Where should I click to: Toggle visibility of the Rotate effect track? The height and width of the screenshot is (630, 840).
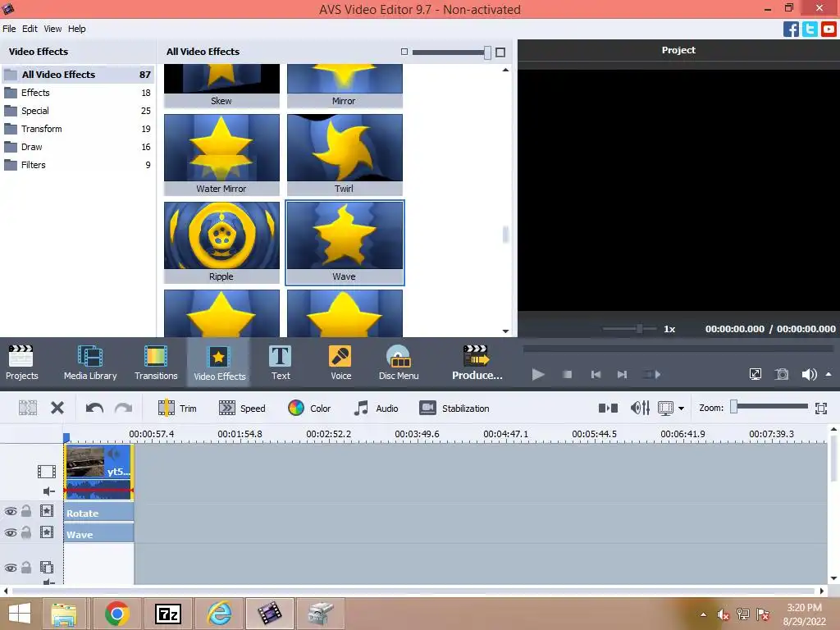(x=11, y=512)
